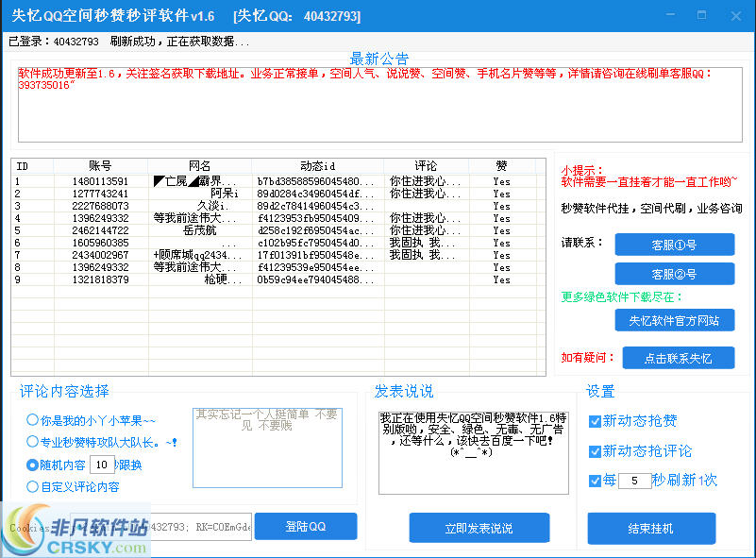Click the random content interval field showing 10
The image size is (756, 558).
pyautogui.click(x=102, y=465)
